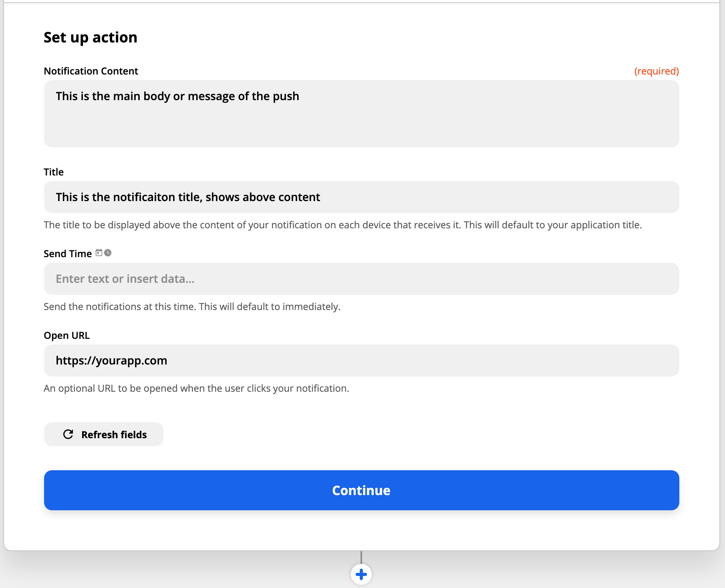Click the blue plus add-step icon
Viewport: 725px width, 588px height.
click(361, 574)
